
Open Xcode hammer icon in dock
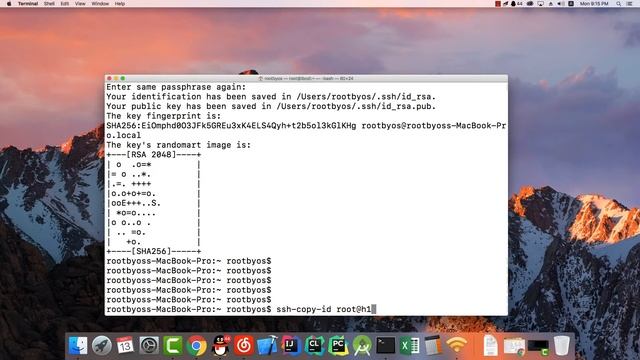(x=267, y=346)
